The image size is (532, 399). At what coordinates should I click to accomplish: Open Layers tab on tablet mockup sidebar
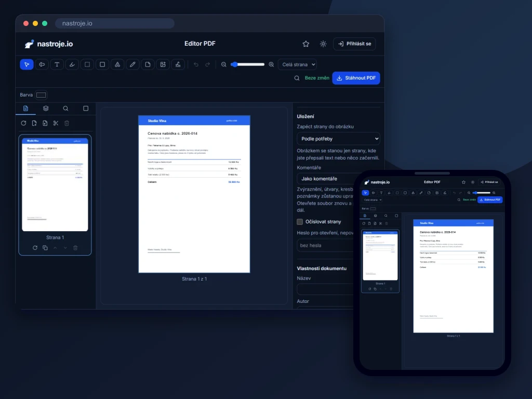click(375, 216)
